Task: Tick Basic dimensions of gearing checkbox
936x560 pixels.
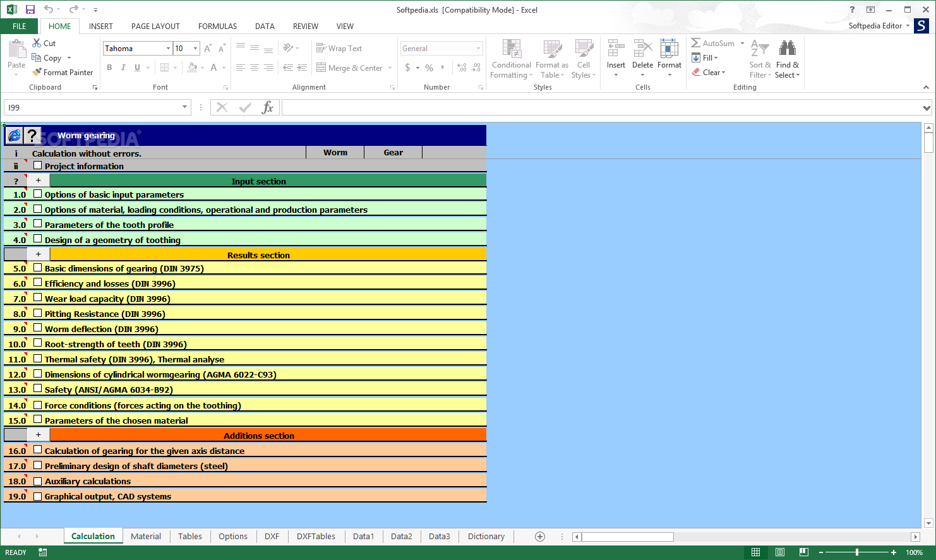Action: click(x=38, y=268)
